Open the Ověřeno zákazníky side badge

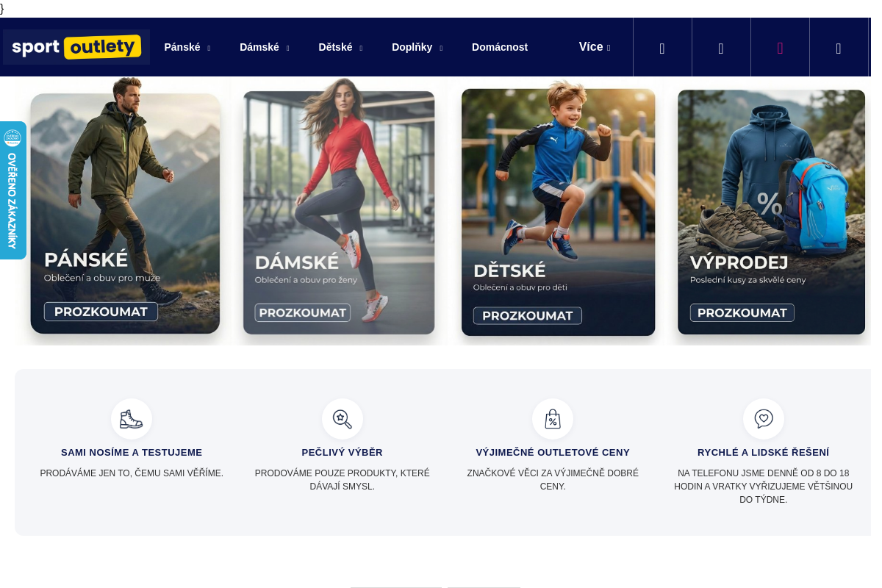pos(12,190)
